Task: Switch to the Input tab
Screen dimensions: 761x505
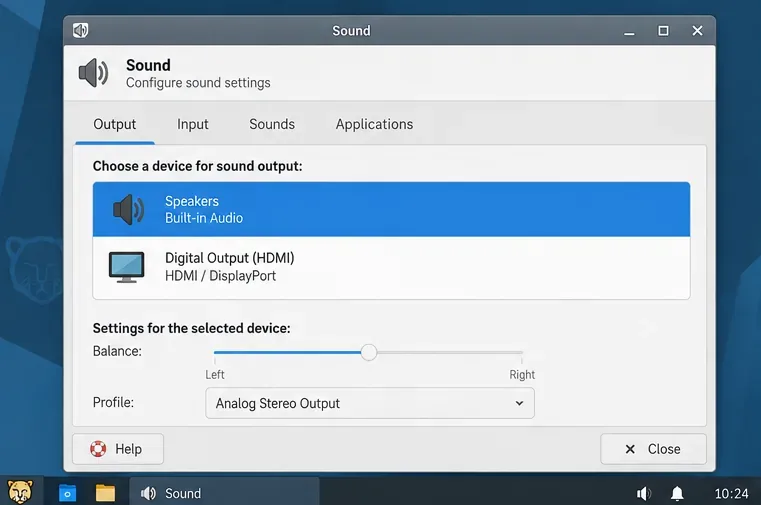Action: tap(193, 124)
